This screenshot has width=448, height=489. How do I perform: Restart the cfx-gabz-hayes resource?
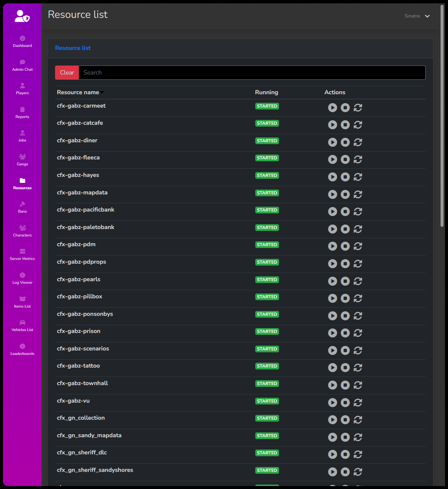coord(358,177)
